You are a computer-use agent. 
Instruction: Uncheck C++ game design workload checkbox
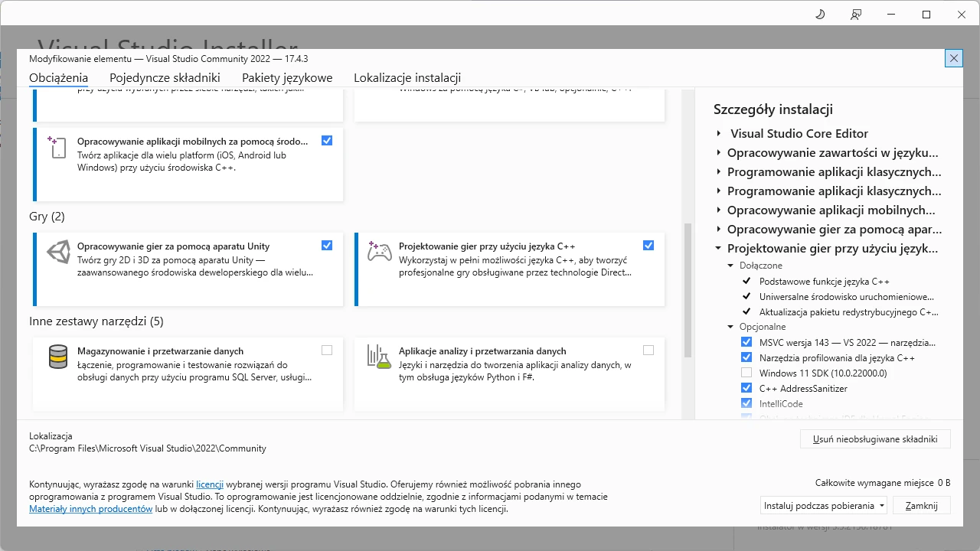648,246
